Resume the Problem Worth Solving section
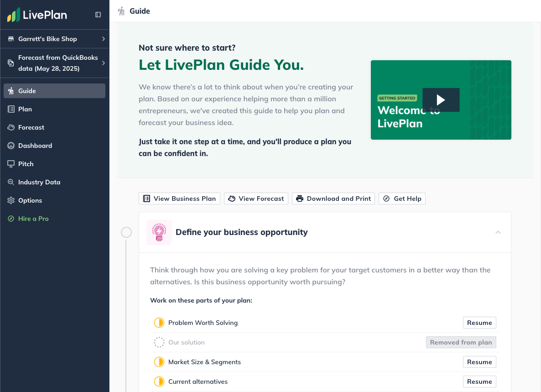This screenshot has height=392, width=541. [479, 323]
